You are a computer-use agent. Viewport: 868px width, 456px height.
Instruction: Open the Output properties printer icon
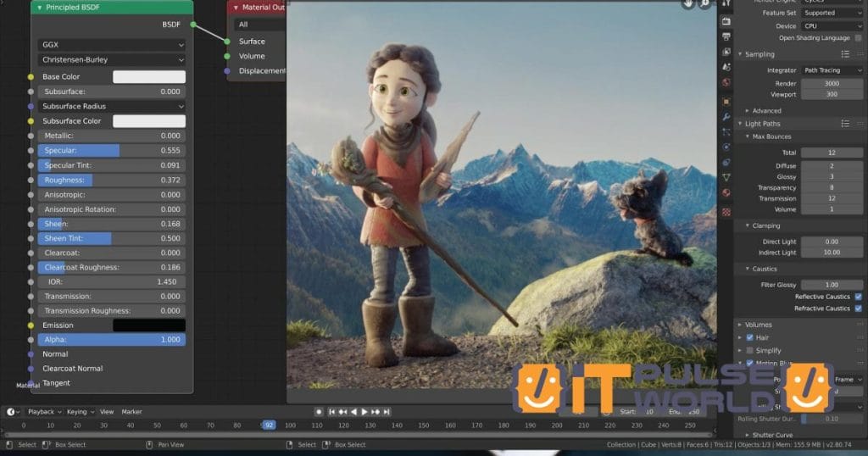(726, 36)
